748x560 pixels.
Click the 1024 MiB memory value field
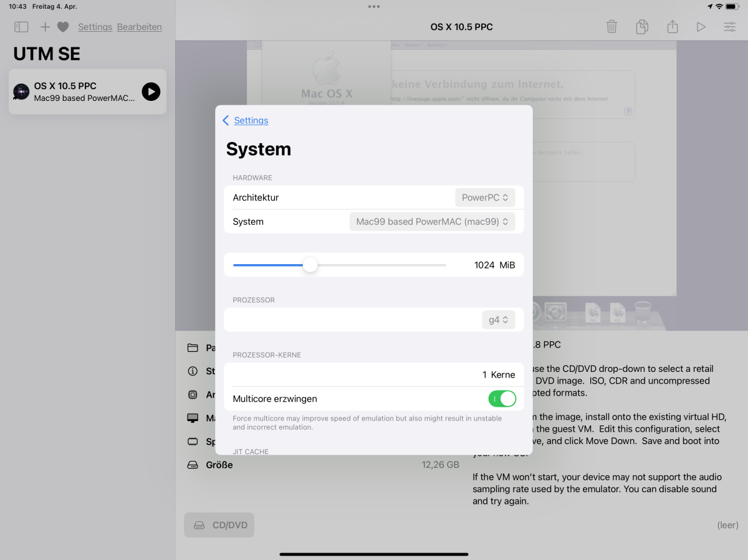[x=495, y=265]
